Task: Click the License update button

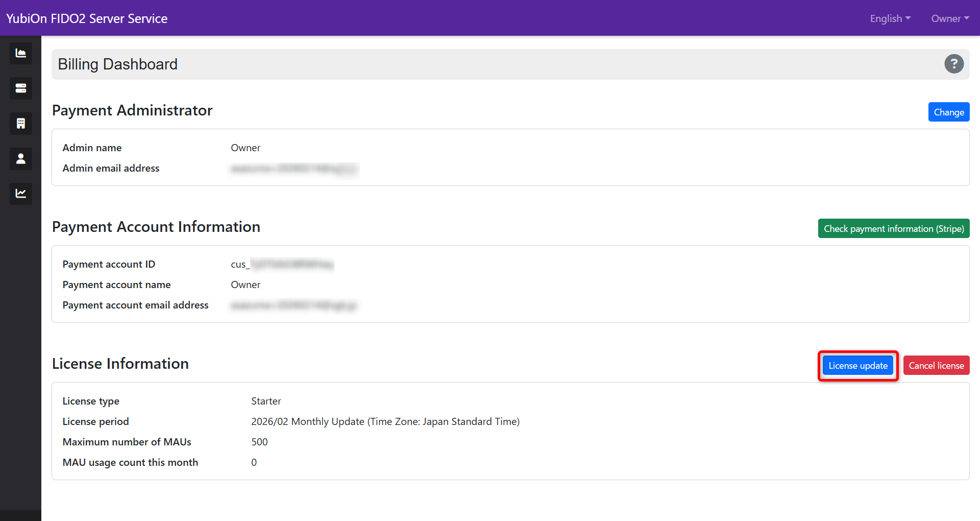Action: (x=857, y=366)
